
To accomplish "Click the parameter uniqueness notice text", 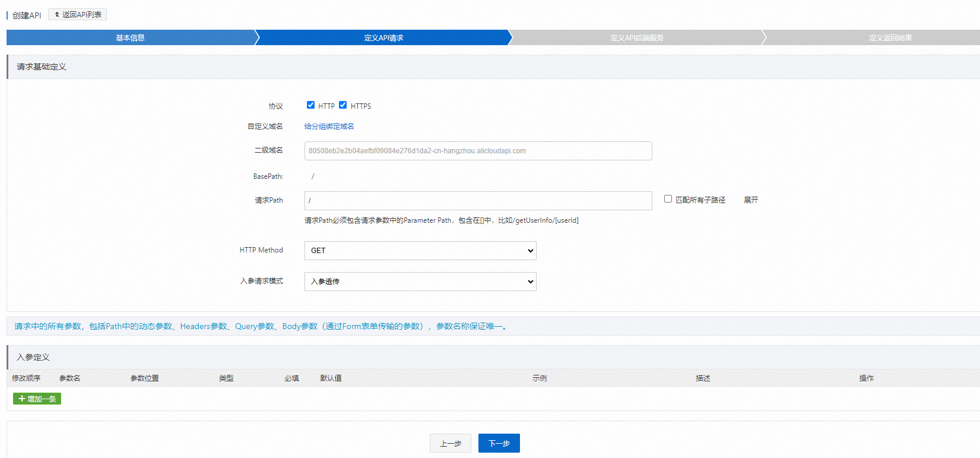I will 261,326.
